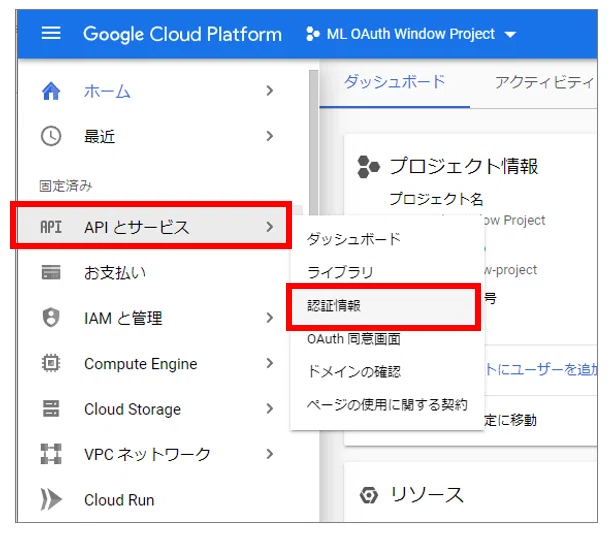Click the リソース card icon
This screenshot has width=614, height=540.
pos(368,495)
